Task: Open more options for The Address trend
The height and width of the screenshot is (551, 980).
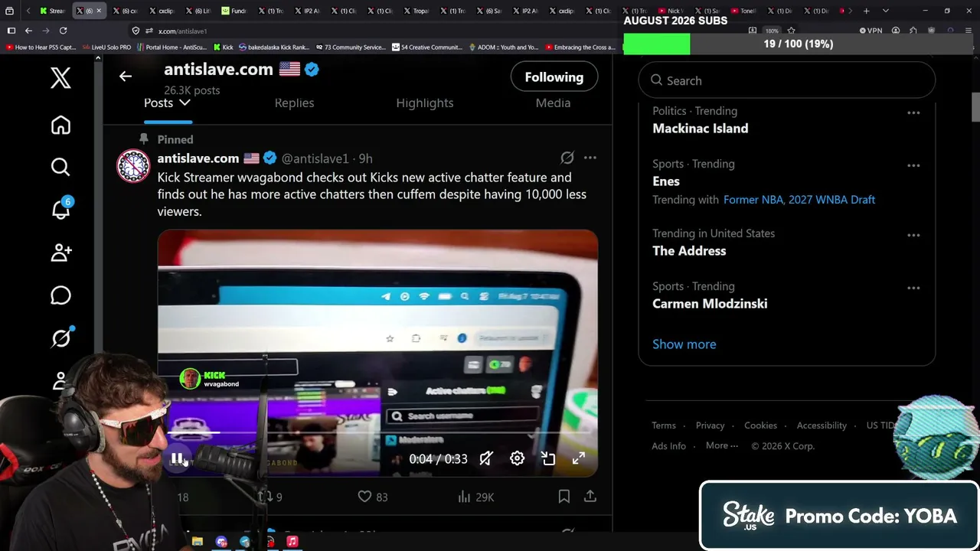Action: point(913,235)
